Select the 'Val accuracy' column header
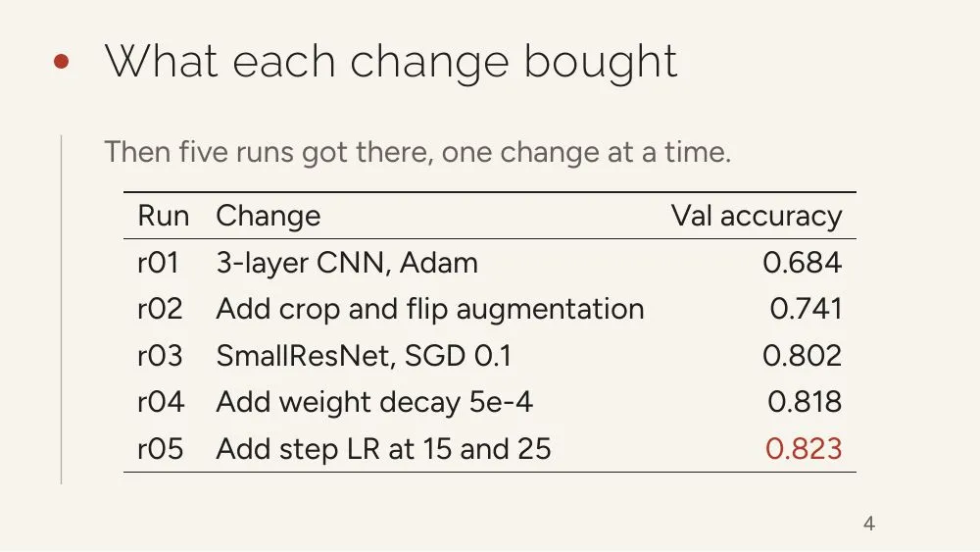 point(757,217)
